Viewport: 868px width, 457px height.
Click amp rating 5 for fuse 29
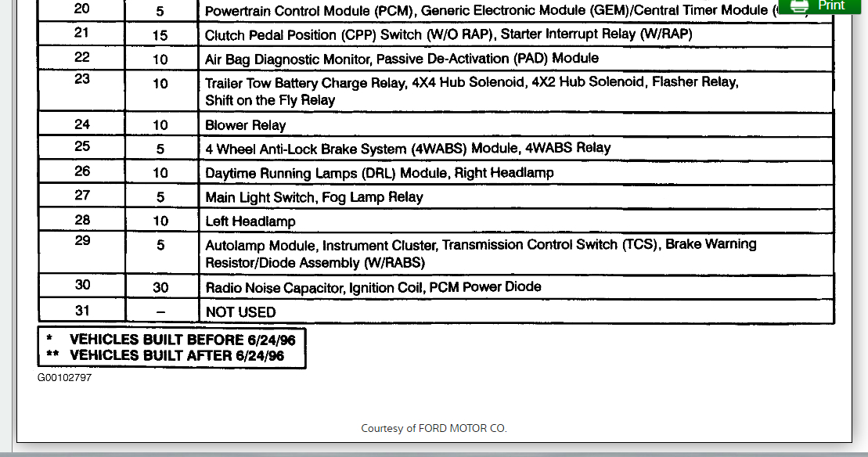(x=160, y=245)
